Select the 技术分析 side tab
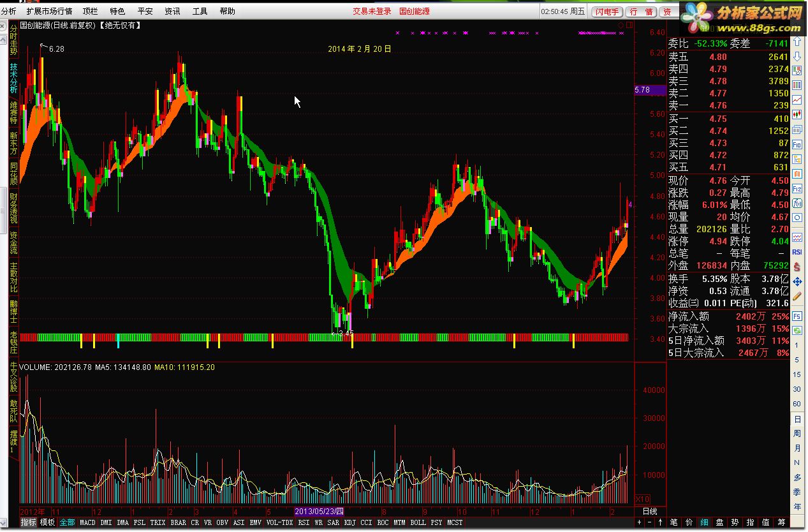Viewport: 808px width, 532px height. click(x=14, y=79)
